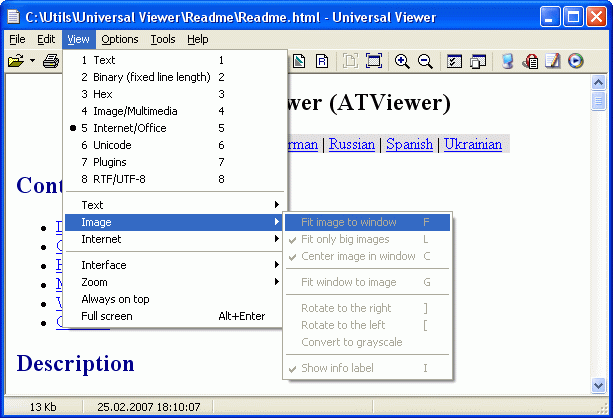Open the Ukrainian language link

473,144
